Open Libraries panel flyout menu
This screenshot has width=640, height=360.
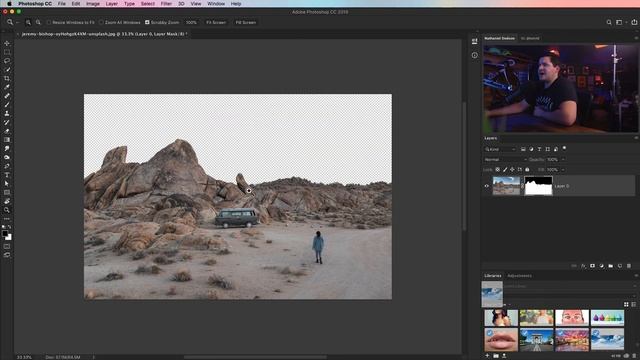[x=636, y=276]
